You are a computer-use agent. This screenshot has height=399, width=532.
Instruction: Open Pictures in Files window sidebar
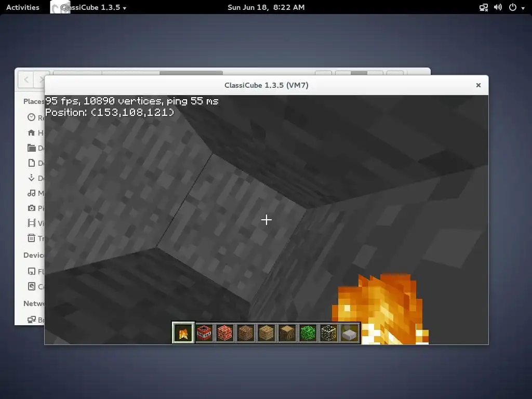(x=35, y=208)
